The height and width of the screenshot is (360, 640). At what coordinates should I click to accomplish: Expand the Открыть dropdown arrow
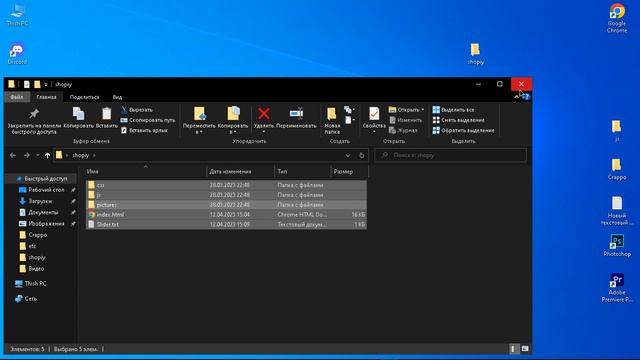[x=423, y=110]
